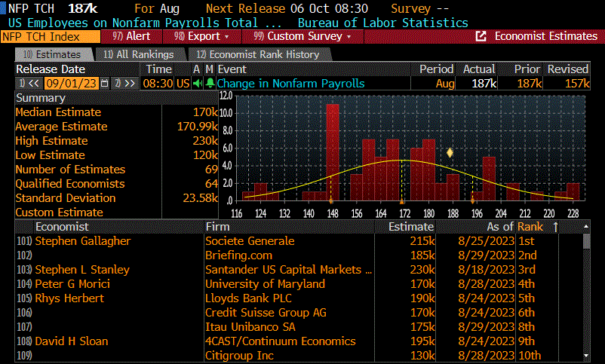This screenshot has height=364, width=605.
Task: Open the Export dropdown
Action: [x=202, y=36]
